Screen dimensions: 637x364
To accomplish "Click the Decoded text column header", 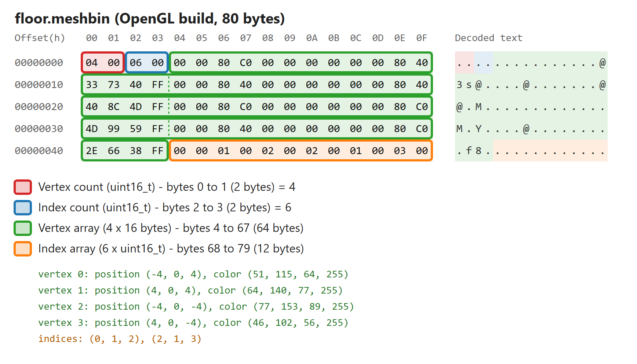I will pyautogui.click(x=488, y=38).
